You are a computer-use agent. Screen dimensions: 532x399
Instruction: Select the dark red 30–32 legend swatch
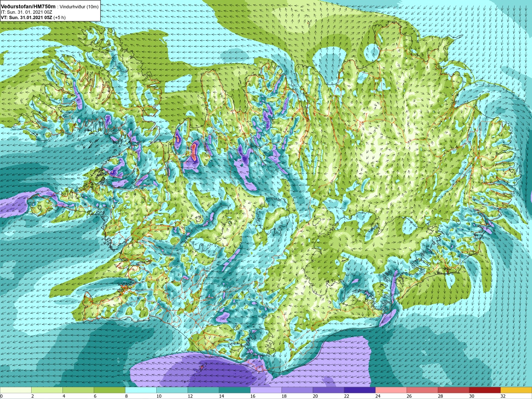click(485, 390)
